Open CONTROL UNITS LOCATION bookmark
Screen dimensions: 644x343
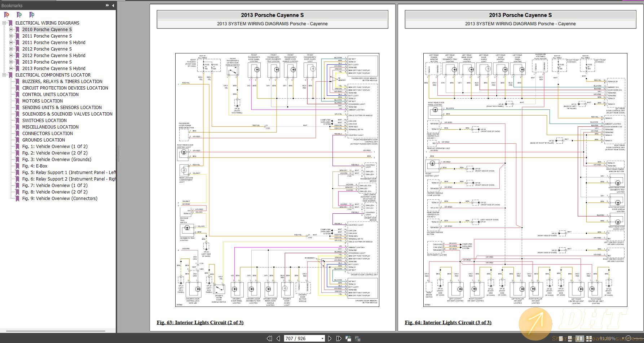click(x=50, y=95)
